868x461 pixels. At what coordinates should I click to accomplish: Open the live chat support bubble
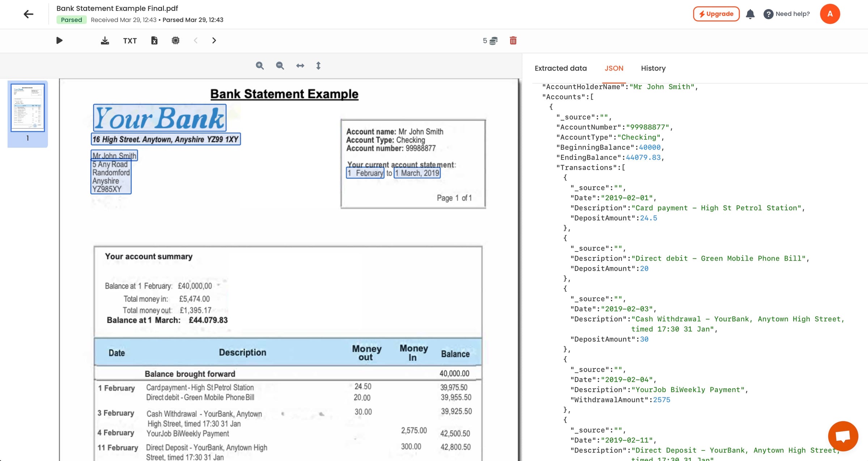coord(843,436)
